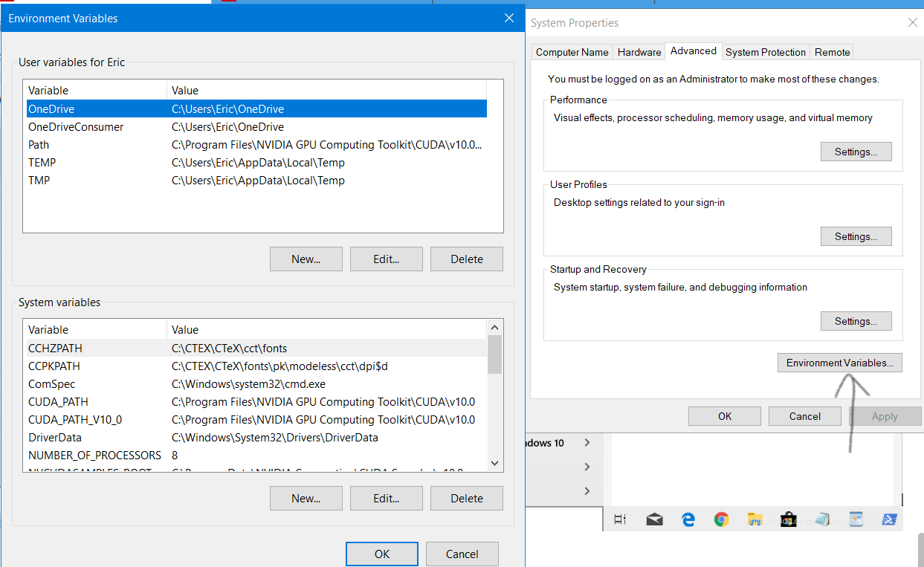Close the Environment Variables dialog with X
The image size is (924, 567).
509,18
